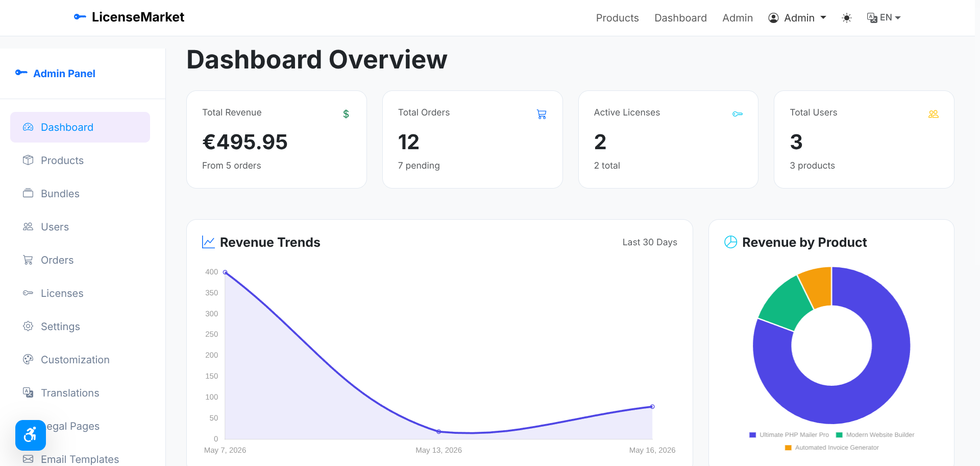Viewport: 980px width, 466px height.
Task: Open the LicenseMarket home link
Action: pyautogui.click(x=129, y=17)
